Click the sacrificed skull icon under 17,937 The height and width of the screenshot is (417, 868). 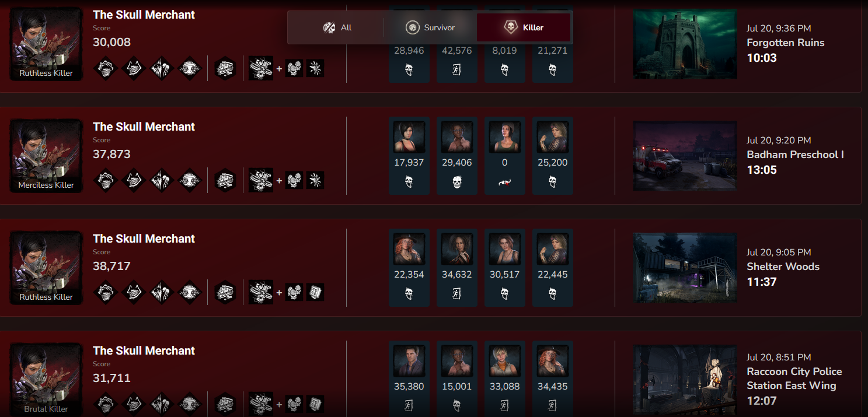409,183
